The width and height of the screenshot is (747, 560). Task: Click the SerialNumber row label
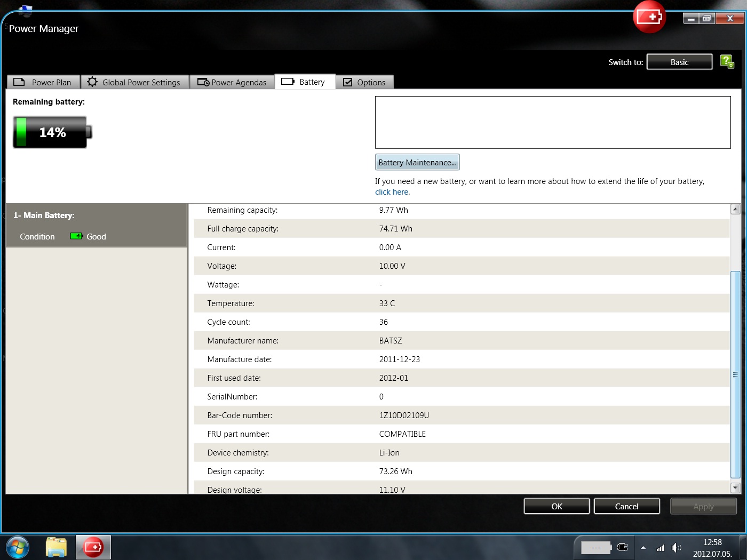click(232, 397)
